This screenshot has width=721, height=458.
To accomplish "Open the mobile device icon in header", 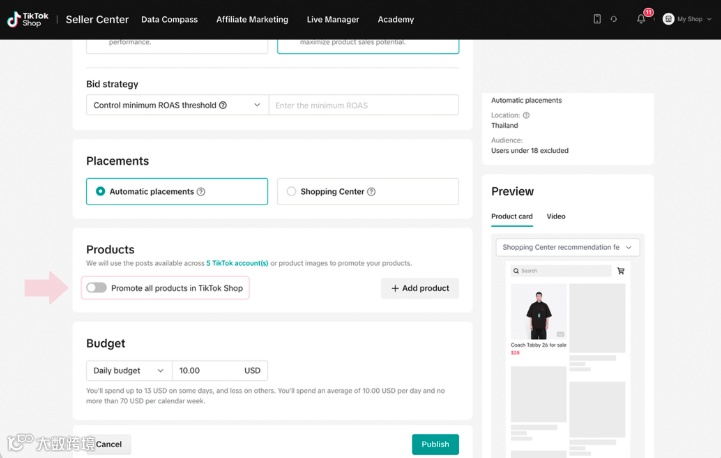I will (x=597, y=19).
